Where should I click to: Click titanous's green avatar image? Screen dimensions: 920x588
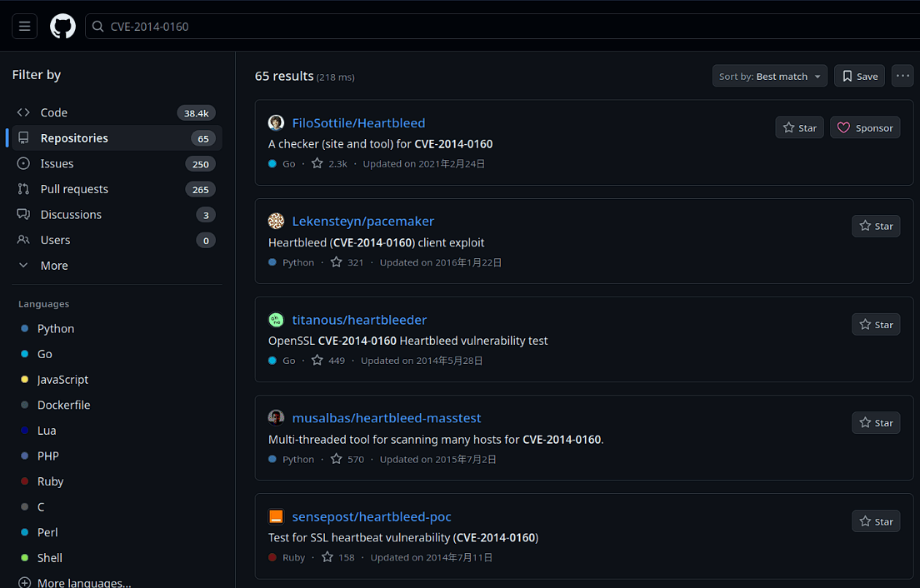[x=277, y=320]
